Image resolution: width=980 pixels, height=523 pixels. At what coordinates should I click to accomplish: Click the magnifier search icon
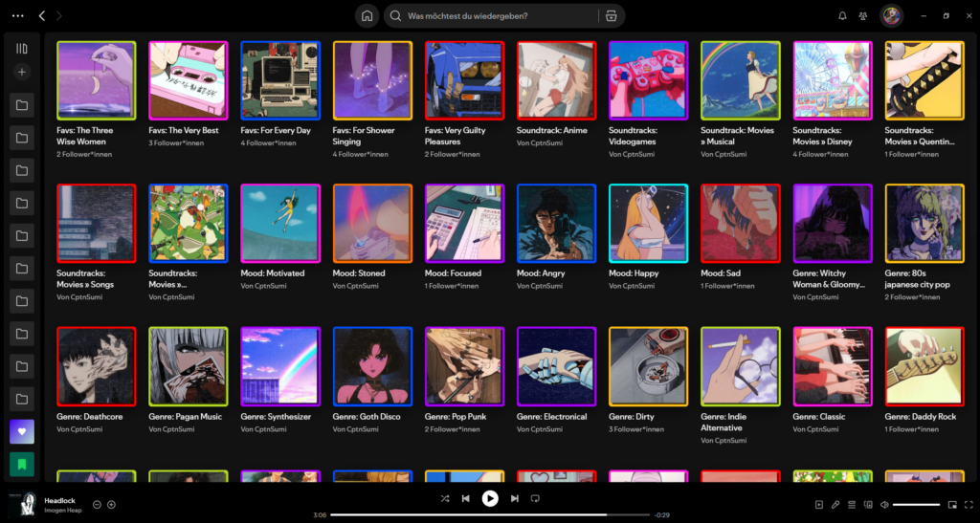[395, 16]
